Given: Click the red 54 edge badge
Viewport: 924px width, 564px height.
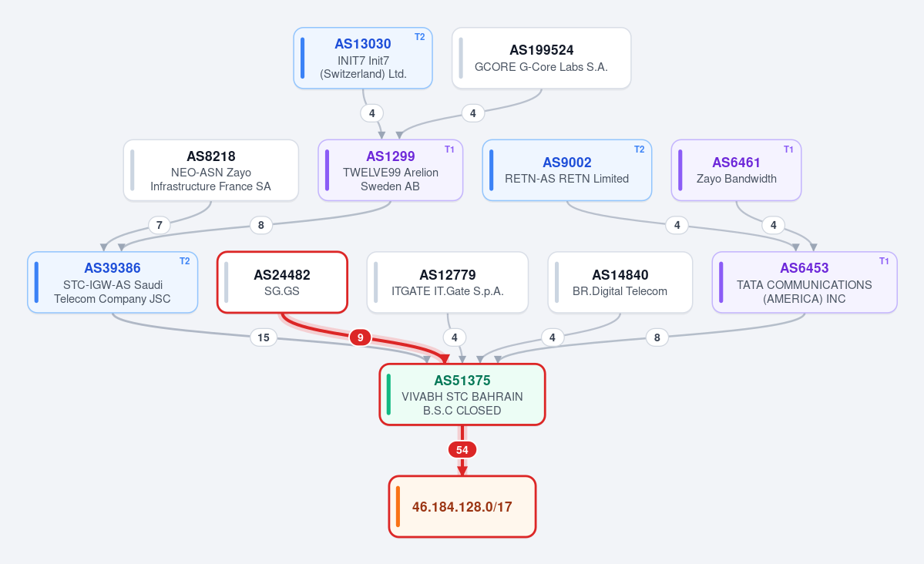Looking at the screenshot, I should (462, 450).
